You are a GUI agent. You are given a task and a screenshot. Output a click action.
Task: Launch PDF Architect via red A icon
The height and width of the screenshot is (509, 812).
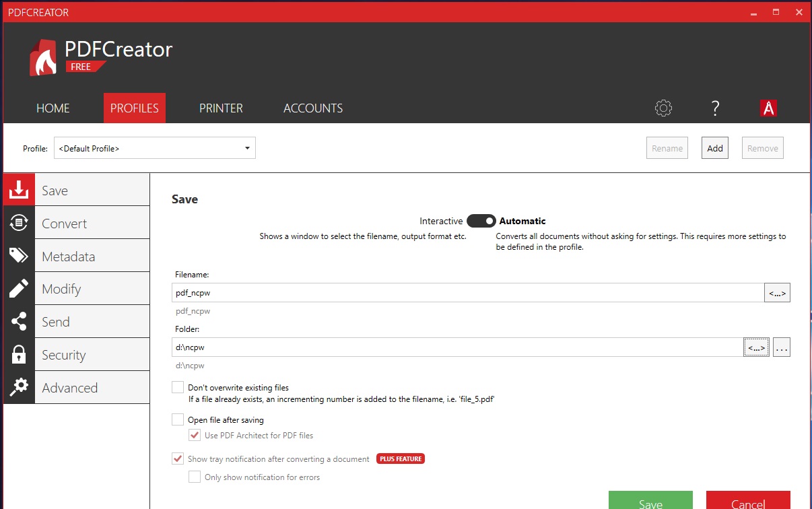click(768, 108)
